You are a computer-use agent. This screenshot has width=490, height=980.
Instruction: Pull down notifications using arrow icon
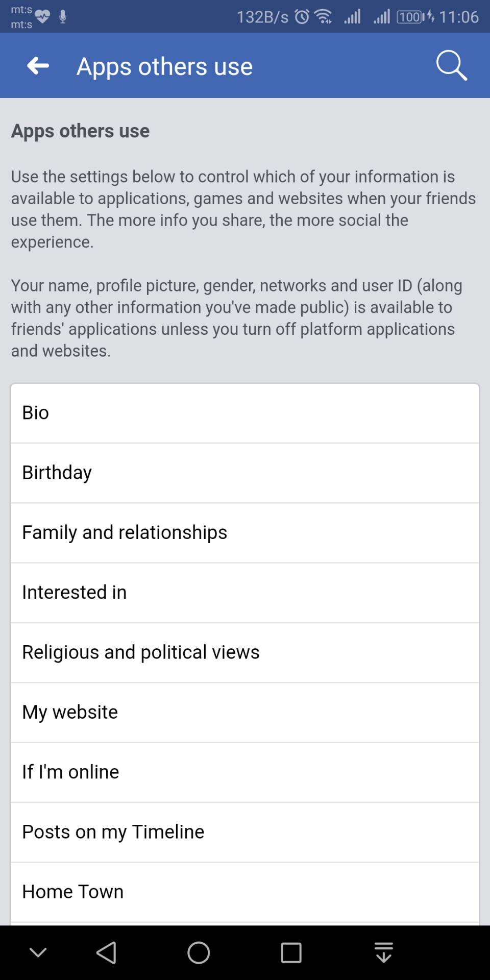(x=383, y=952)
